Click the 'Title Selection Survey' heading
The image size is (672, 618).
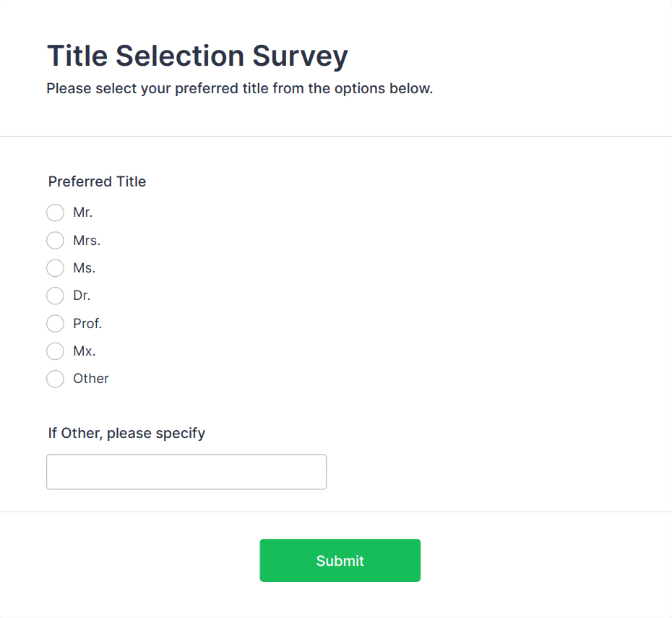click(x=197, y=56)
